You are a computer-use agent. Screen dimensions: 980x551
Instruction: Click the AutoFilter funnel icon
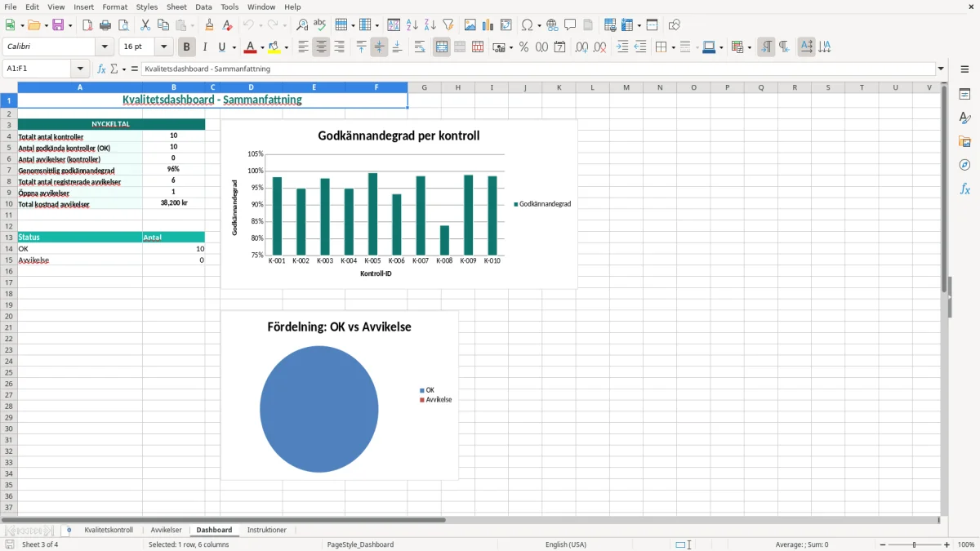tap(448, 25)
